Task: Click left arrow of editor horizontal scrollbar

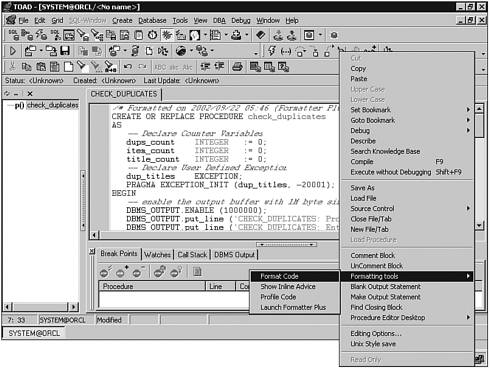Action: [x=94, y=235]
